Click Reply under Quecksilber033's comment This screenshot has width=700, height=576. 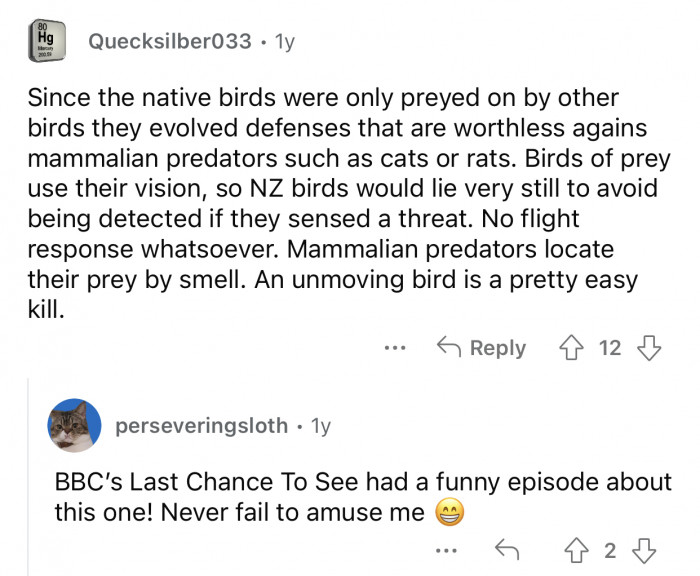pos(482,348)
